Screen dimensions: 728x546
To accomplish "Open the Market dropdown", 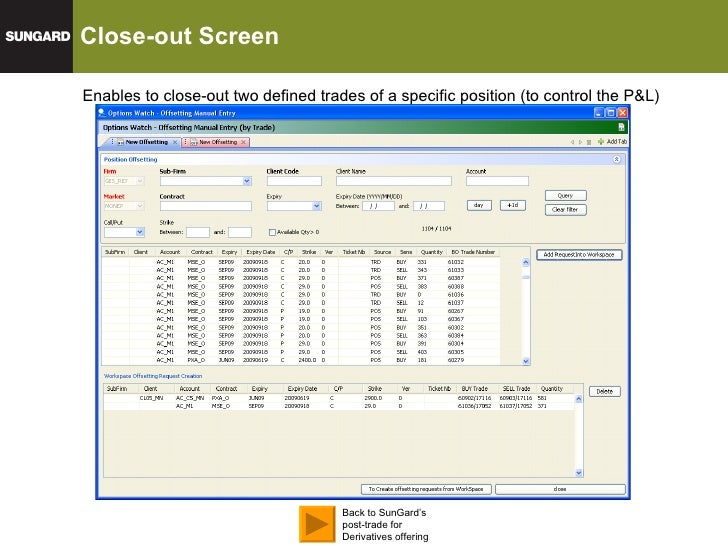I will click(140, 206).
